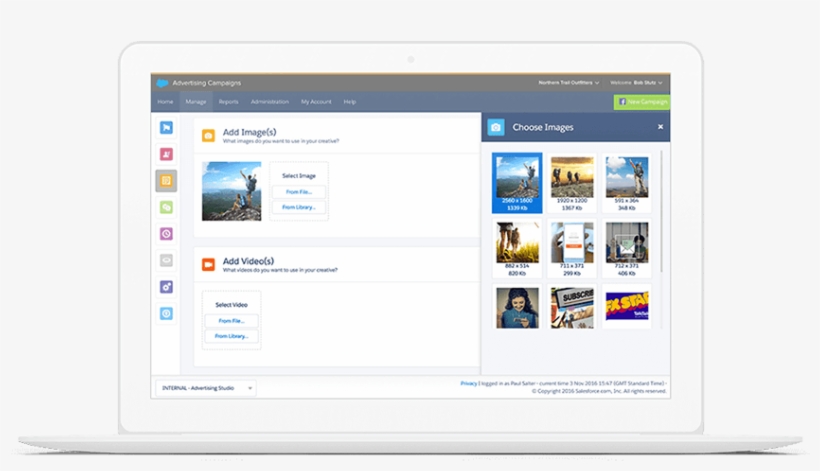This screenshot has width=820, height=471.
Task: Click From File under Select Video
Action: pos(231,320)
